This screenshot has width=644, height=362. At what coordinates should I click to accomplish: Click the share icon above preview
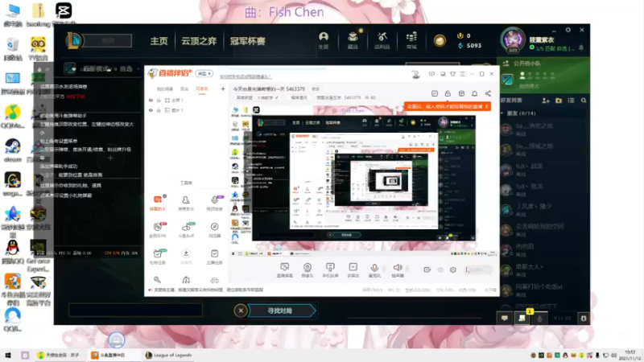tap(488, 93)
